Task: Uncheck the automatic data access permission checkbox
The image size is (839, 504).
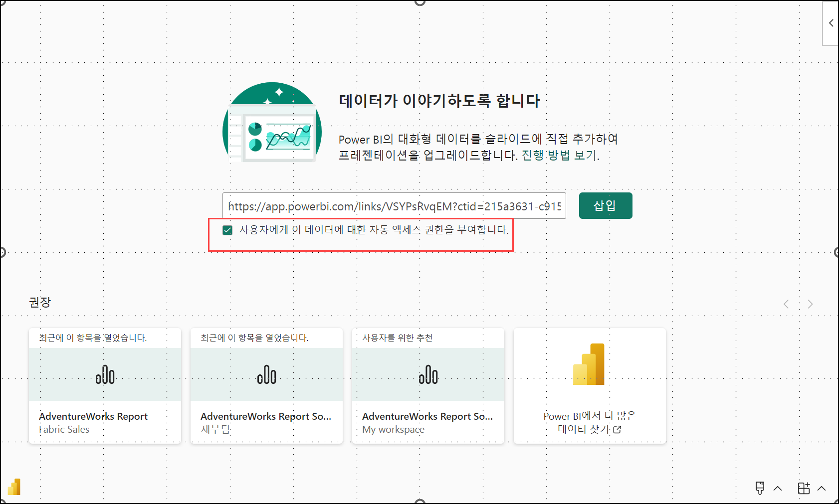Action: (227, 230)
